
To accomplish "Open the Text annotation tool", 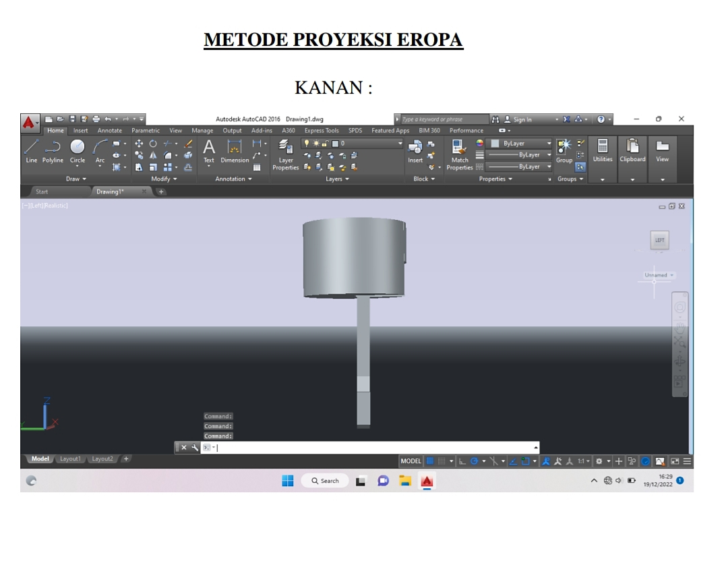I will pos(209,152).
